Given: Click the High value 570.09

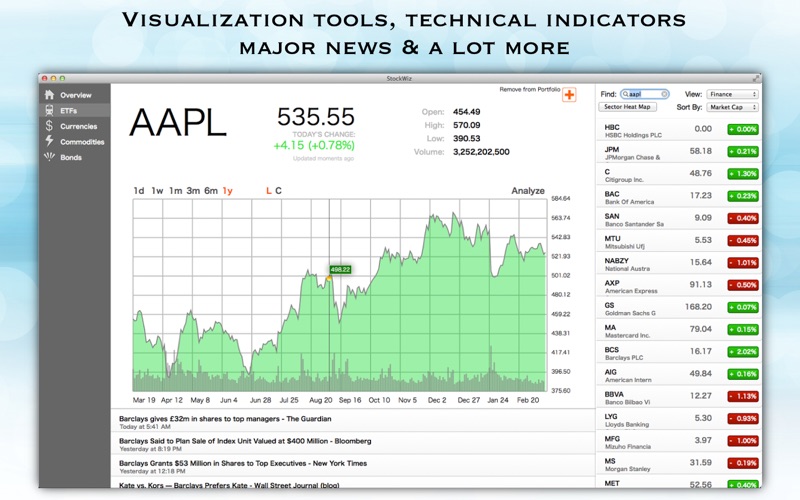Looking at the screenshot, I should (466, 125).
